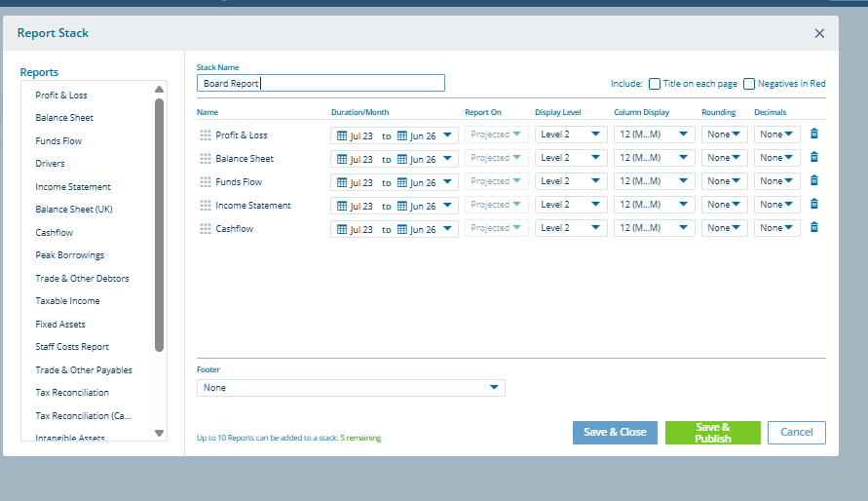Click reports list scroll down arrow
The image size is (868, 501).
click(160, 434)
